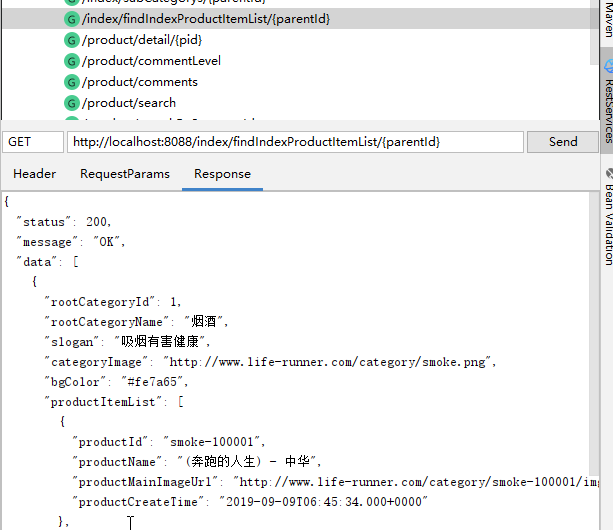This screenshot has width=613, height=530.
Task: Click the GET method field
Action: (x=33, y=142)
